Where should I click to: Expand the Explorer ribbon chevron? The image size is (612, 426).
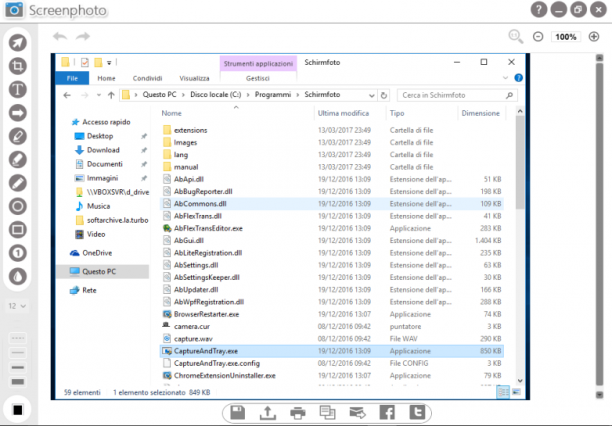505,78
